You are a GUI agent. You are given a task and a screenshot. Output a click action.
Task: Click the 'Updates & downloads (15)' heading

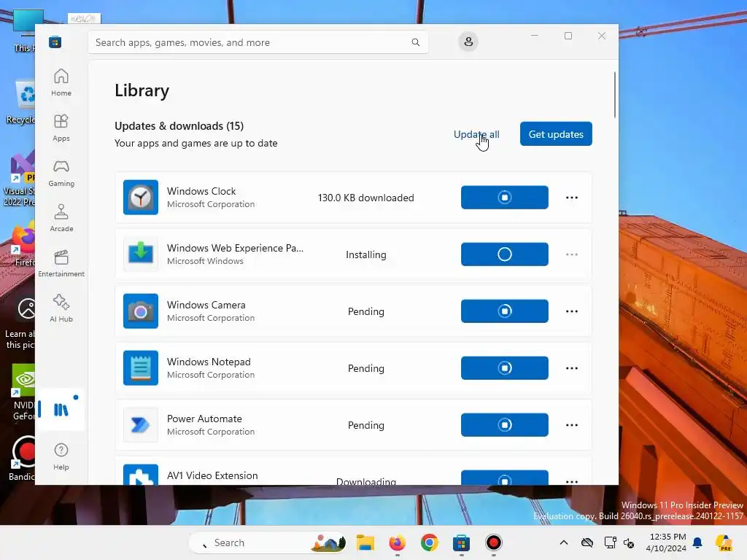click(x=179, y=125)
